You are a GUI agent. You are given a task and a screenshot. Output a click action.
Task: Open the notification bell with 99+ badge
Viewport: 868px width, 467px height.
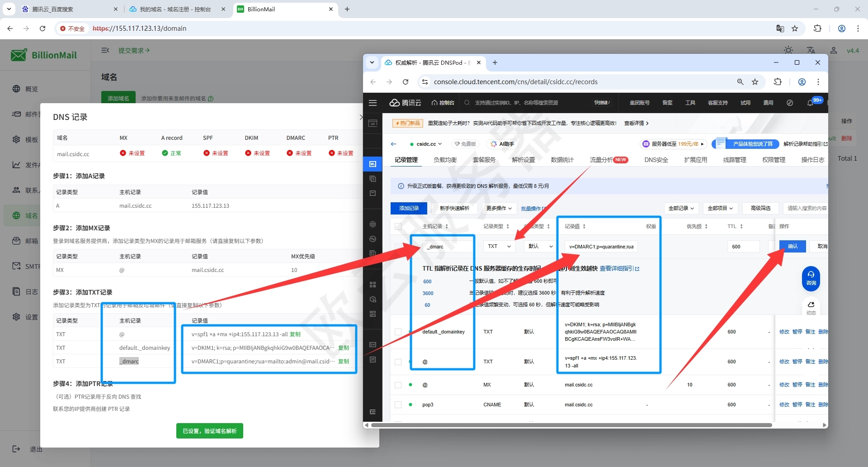(x=811, y=103)
